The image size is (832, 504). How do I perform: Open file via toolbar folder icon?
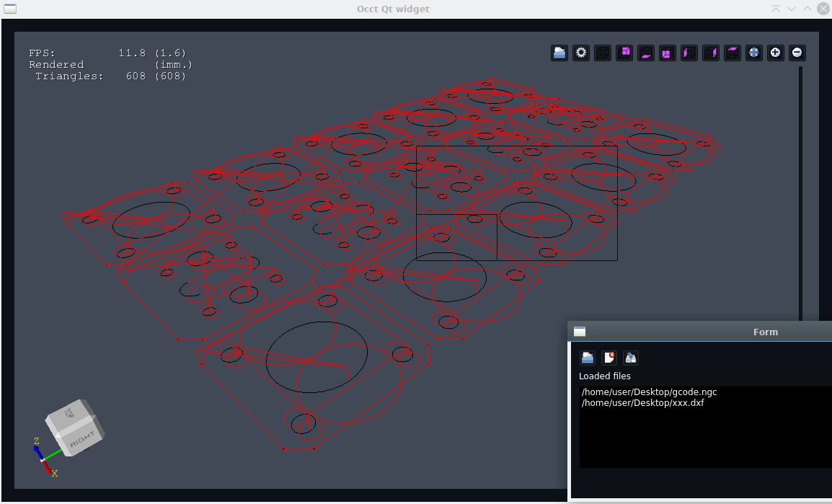(559, 53)
